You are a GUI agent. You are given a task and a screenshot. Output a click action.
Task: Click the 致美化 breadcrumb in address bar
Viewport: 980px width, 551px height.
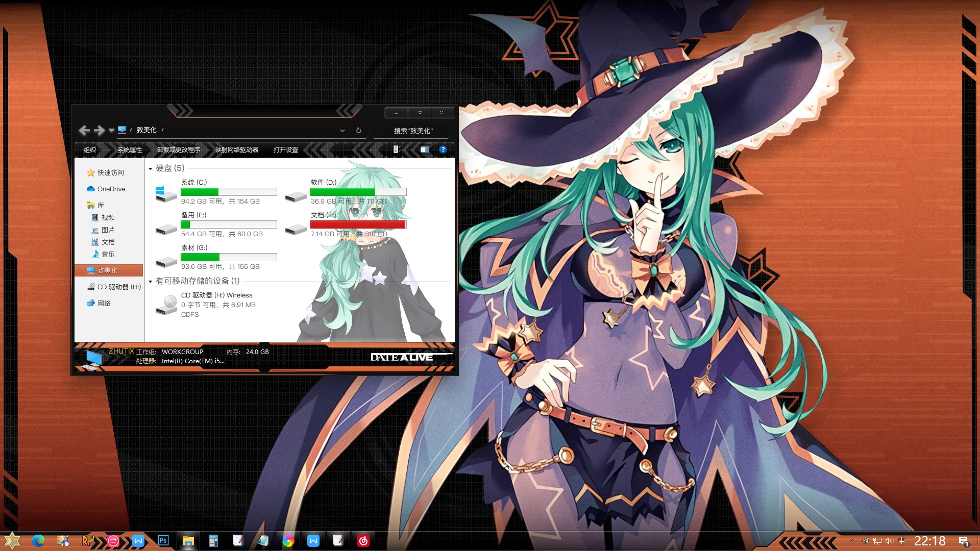tap(146, 130)
